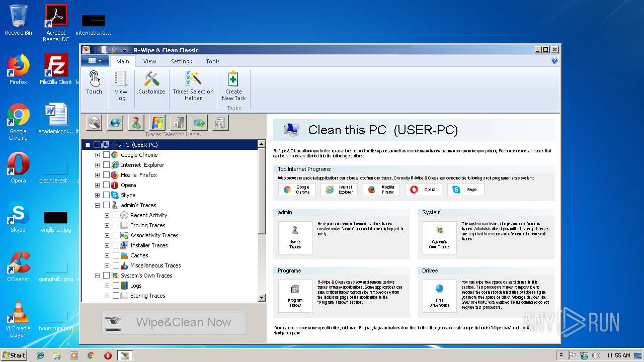Click the Windows flag helper icon
The width and height of the screenshot is (644, 362).
[157, 123]
